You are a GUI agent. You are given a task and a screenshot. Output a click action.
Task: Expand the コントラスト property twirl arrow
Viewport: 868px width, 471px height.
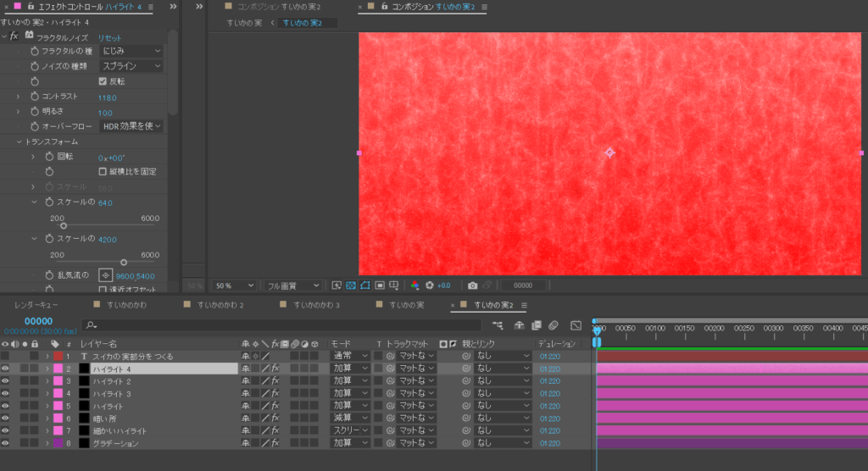(18, 97)
